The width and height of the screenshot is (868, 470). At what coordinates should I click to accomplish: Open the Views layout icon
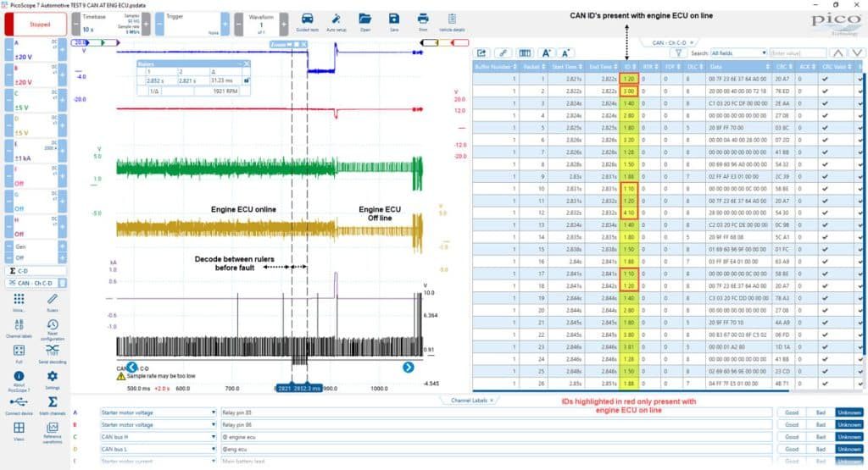pyautogui.click(x=19, y=431)
